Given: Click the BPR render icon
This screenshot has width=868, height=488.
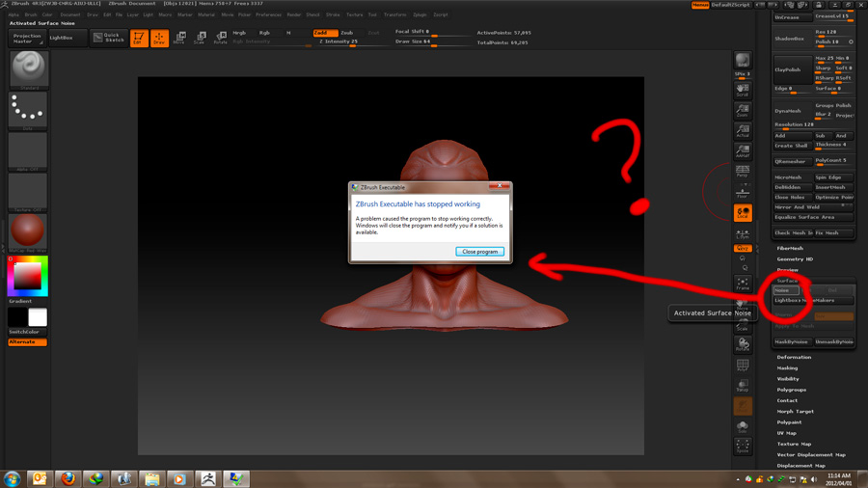Looking at the screenshot, I should pyautogui.click(x=743, y=61).
